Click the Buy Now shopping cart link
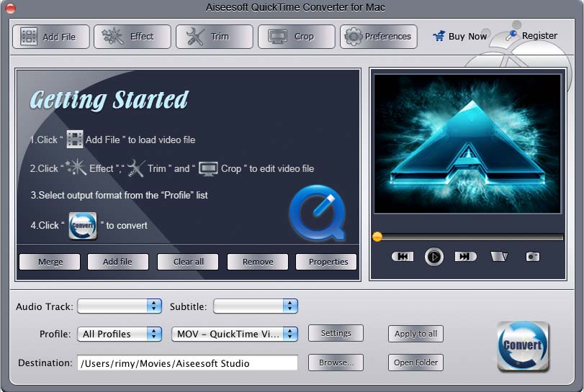The width and height of the screenshot is (584, 392). point(459,36)
